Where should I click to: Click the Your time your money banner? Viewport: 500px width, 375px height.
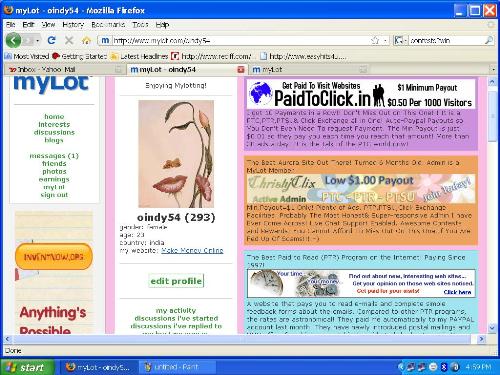(361, 283)
